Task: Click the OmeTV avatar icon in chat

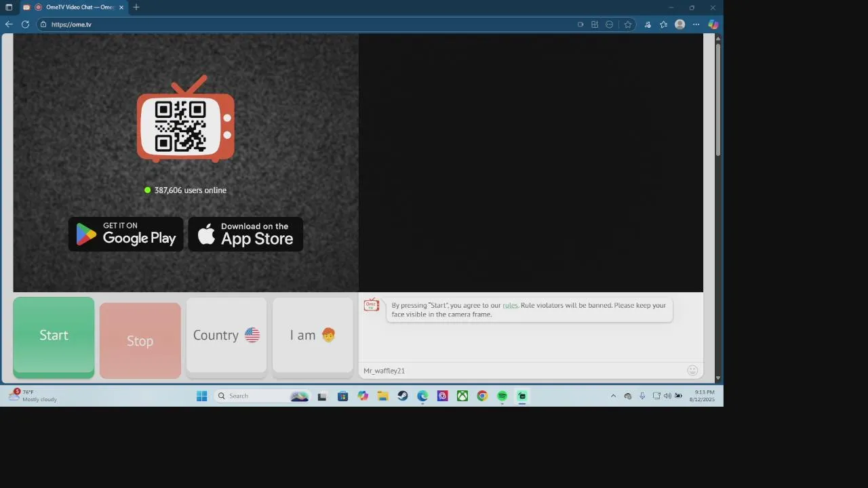Action: click(x=371, y=305)
